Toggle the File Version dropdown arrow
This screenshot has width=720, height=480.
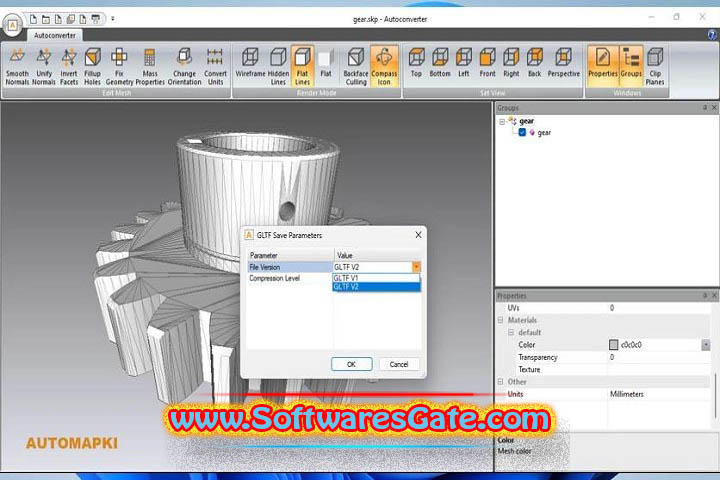pos(416,266)
